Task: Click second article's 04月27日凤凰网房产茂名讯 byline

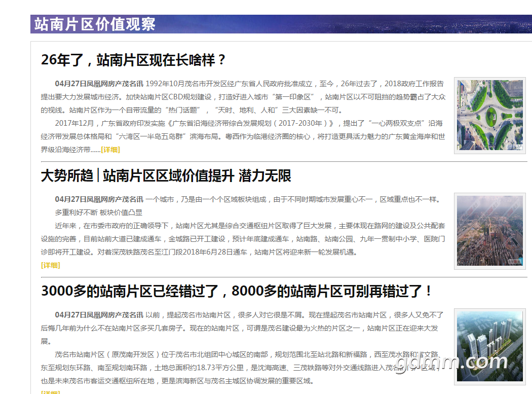Action: [99, 199]
